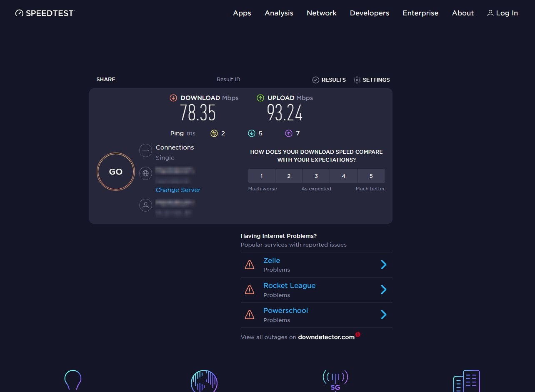Rate download speed as 3 As expected
This screenshot has width=535, height=392.
point(316,176)
